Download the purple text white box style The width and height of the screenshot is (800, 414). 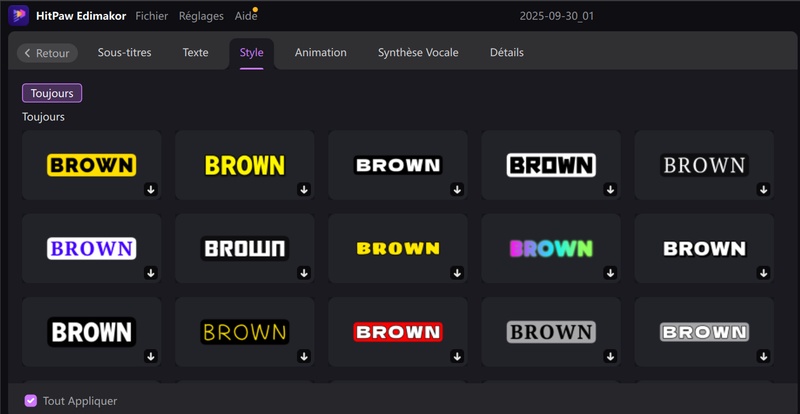point(150,272)
